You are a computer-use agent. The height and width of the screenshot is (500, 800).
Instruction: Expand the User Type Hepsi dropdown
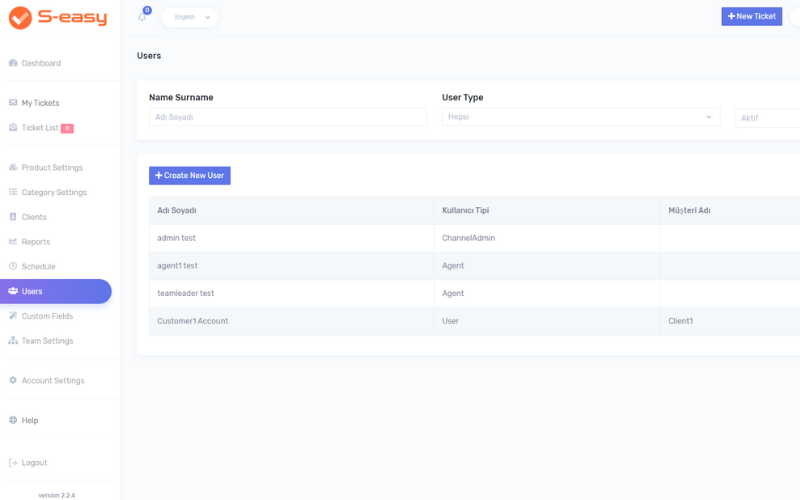pyautogui.click(x=581, y=117)
